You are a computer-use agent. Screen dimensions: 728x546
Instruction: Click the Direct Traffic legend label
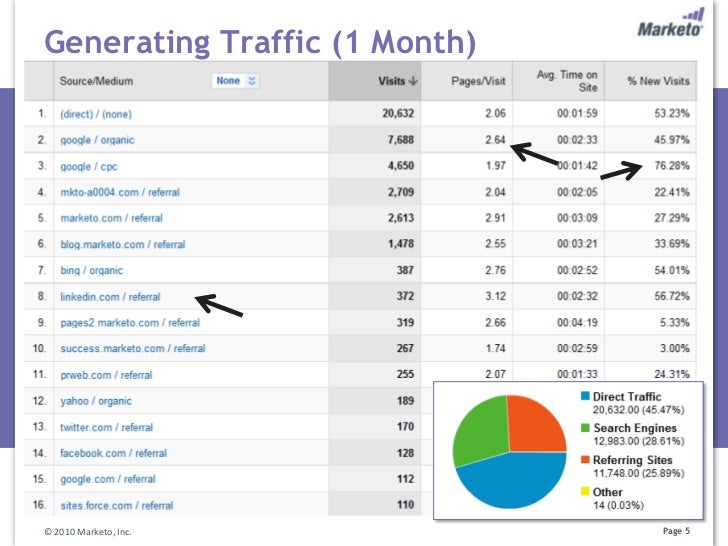627,396
